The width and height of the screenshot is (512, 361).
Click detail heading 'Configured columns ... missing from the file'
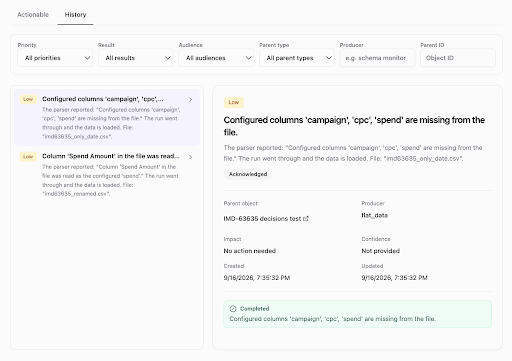coord(354,126)
